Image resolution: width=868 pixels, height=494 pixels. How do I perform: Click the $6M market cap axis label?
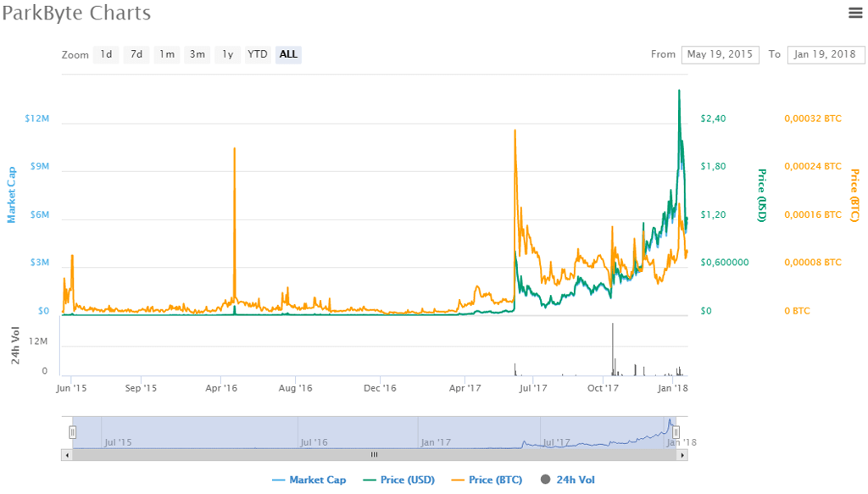click(40, 214)
